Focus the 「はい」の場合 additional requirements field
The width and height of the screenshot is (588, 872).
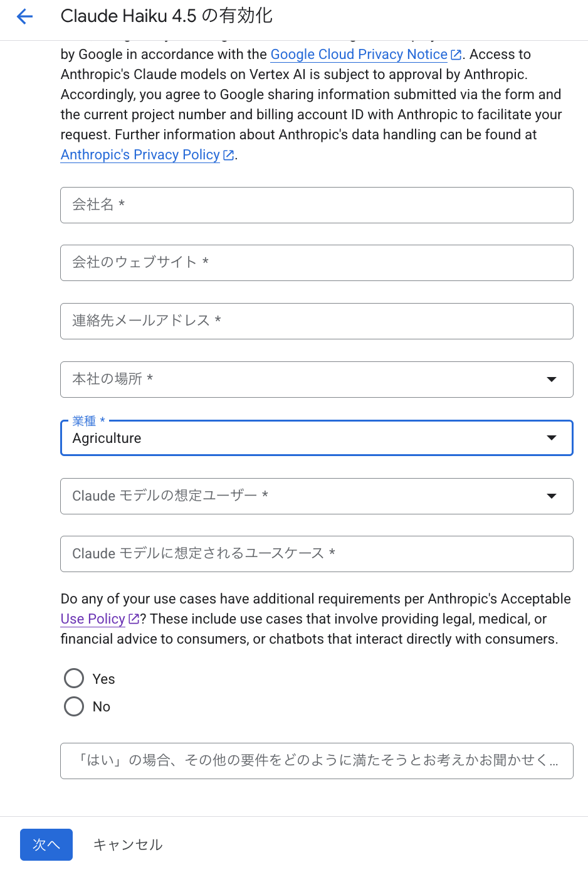click(317, 761)
